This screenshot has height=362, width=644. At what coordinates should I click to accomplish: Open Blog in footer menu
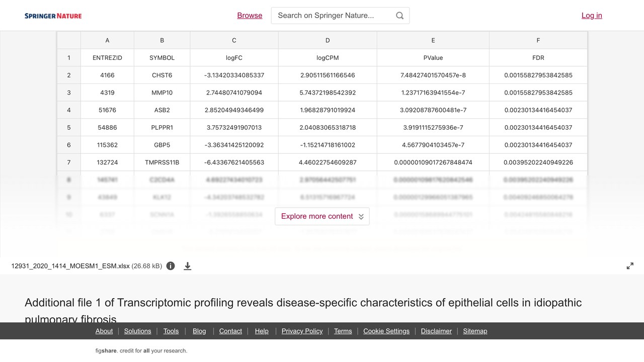click(199, 331)
